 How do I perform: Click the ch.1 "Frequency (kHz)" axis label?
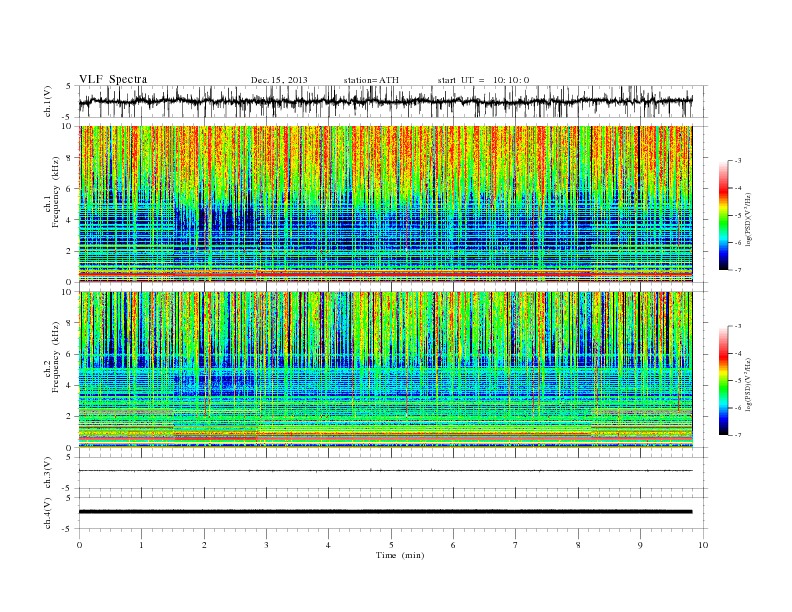coord(55,192)
